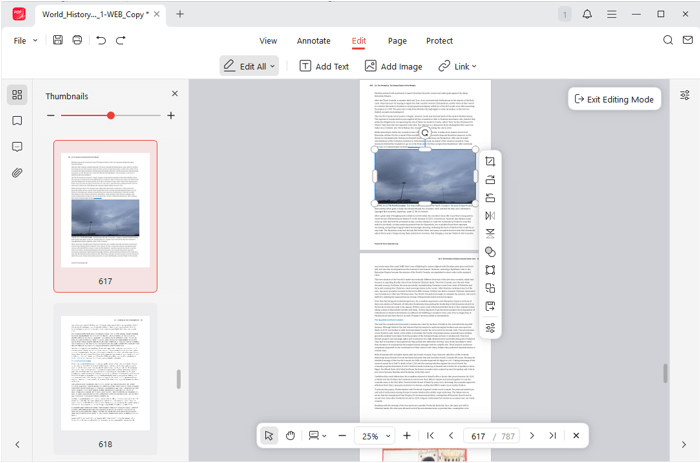Undo the last action

(101, 41)
